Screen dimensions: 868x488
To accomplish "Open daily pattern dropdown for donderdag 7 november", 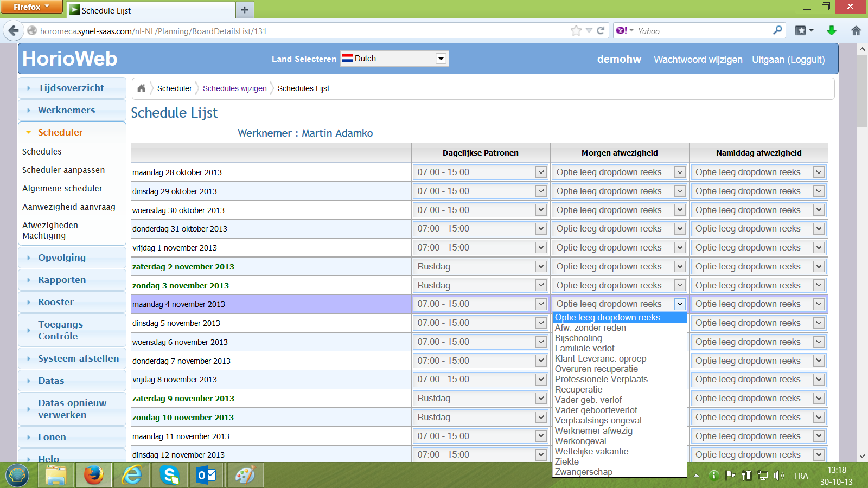I will 541,361.
